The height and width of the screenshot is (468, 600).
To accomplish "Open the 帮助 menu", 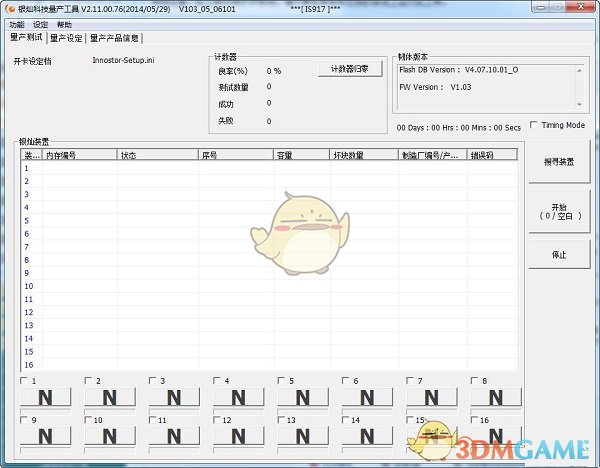I will click(x=64, y=25).
